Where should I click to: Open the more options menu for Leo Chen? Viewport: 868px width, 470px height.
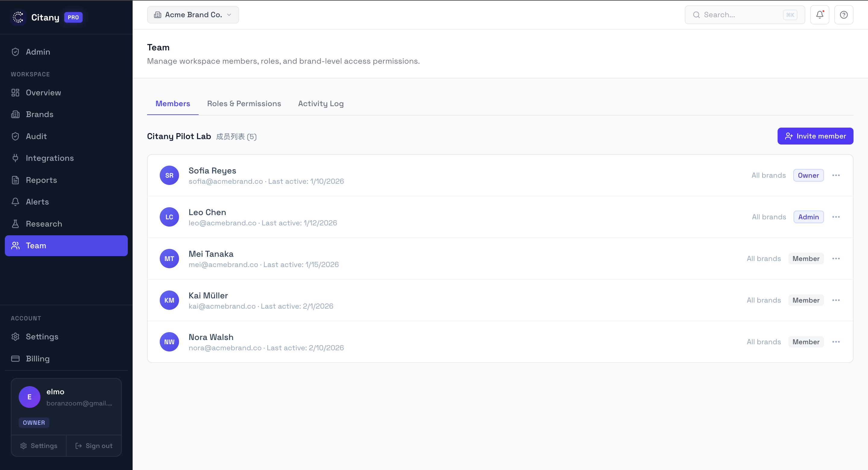[836, 217]
